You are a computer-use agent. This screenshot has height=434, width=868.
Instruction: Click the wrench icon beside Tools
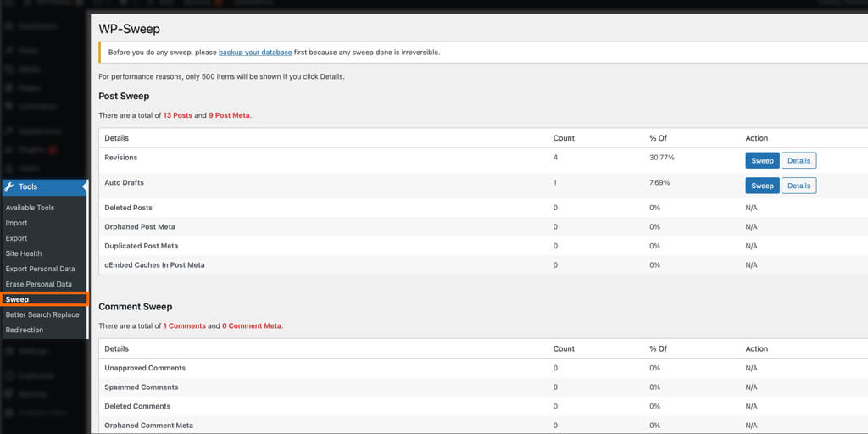8,187
